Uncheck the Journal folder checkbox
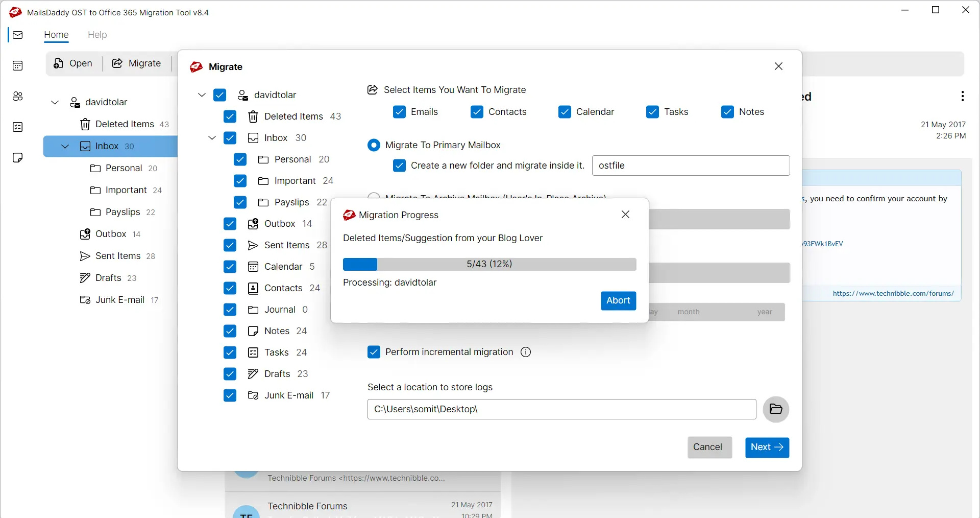Screen dimensions: 980x518 [230, 310]
